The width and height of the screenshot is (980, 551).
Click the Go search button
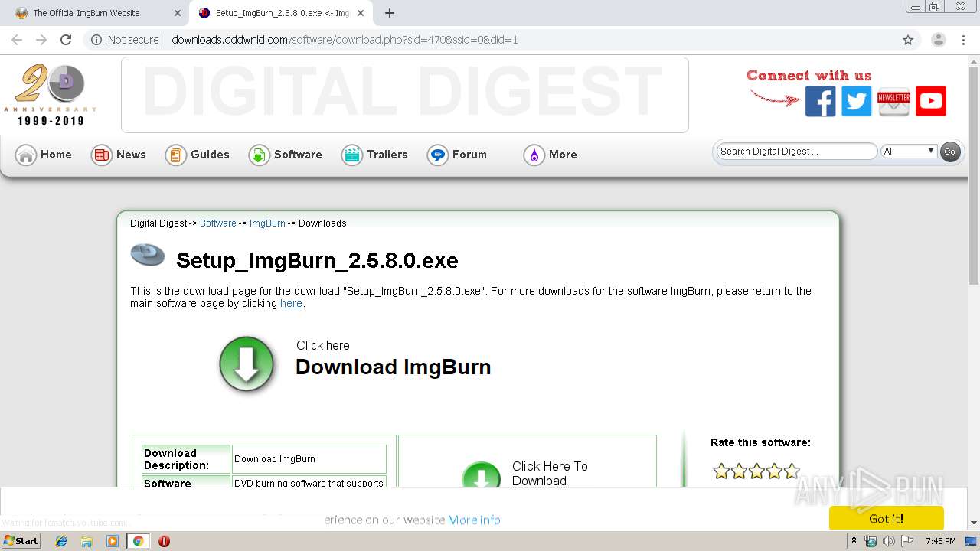949,152
